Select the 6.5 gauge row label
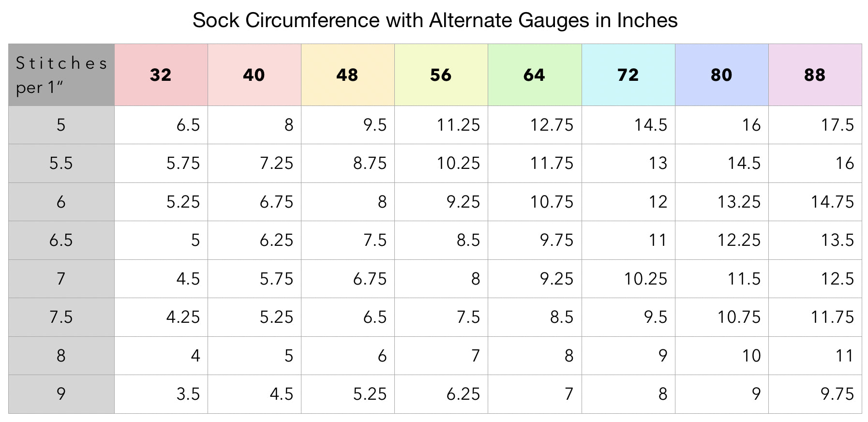868x422 pixels. [x=61, y=240]
